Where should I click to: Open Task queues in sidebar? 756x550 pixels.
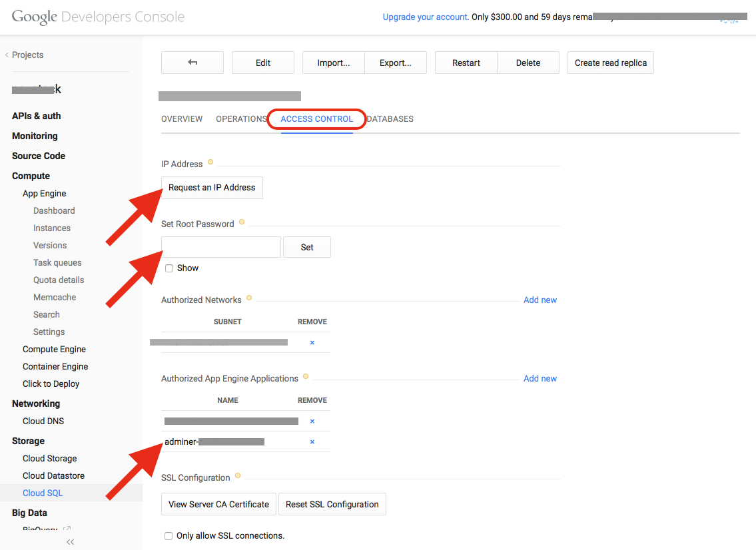click(57, 263)
